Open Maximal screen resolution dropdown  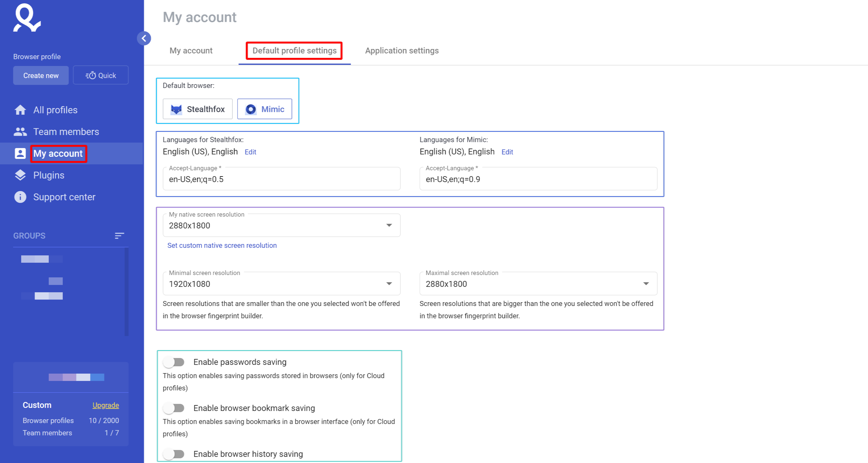pyautogui.click(x=538, y=284)
